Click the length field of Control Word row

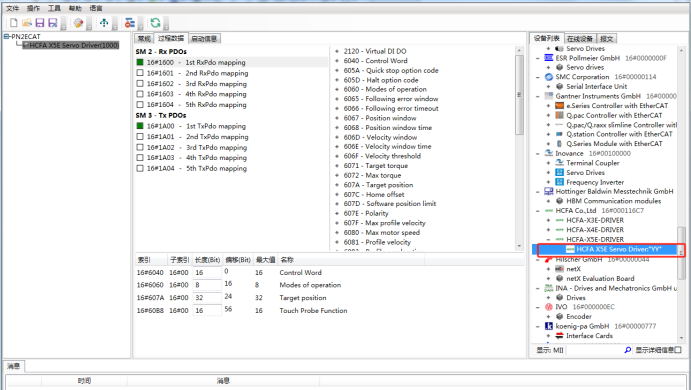(x=207, y=273)
